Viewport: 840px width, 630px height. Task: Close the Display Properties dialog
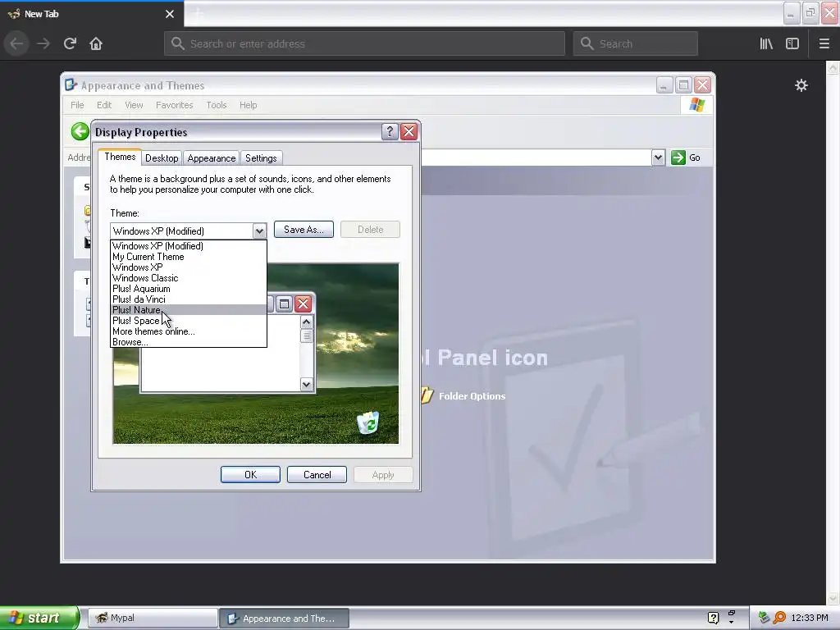pos(409,131)
